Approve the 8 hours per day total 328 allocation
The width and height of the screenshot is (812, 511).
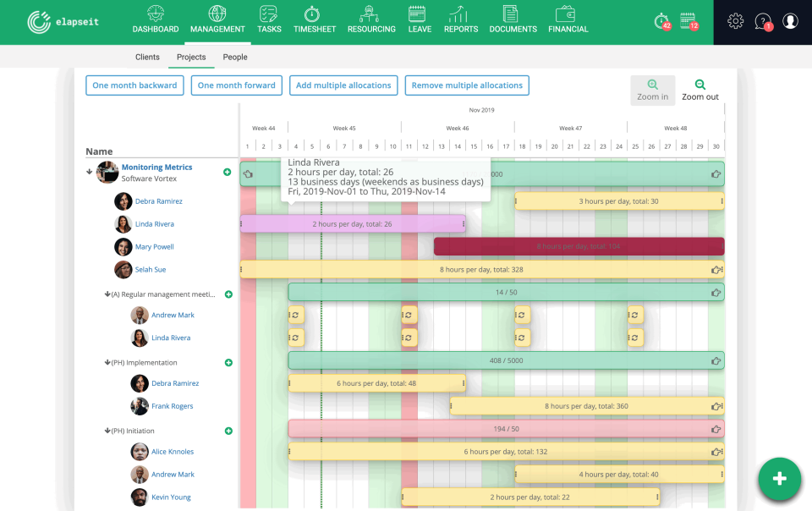[x=716, y=269]
